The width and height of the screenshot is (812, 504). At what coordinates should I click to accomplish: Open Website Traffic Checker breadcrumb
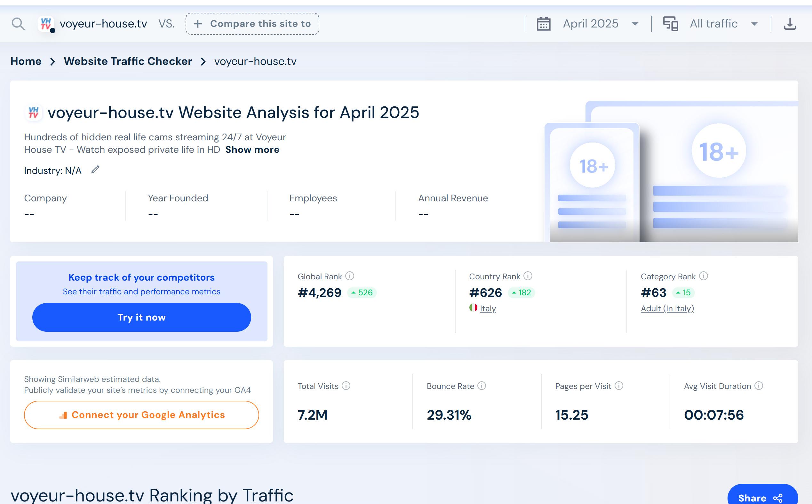128,61
